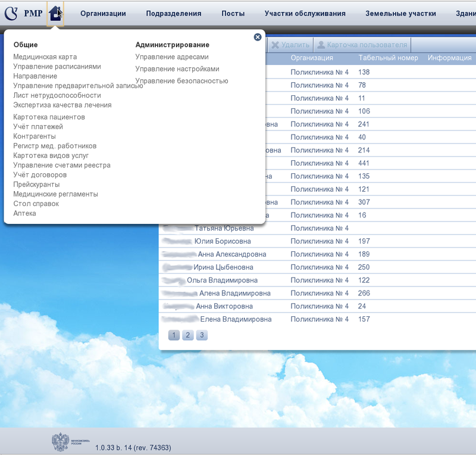Open Медицинские регламенты
Screen dimensions: 476x455
click(x=55, y=194)
